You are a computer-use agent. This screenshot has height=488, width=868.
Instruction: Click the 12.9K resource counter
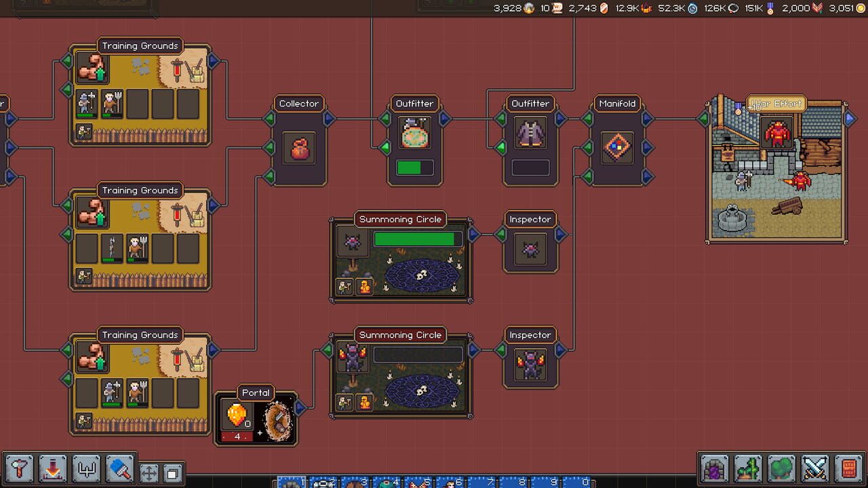[634, 8]
